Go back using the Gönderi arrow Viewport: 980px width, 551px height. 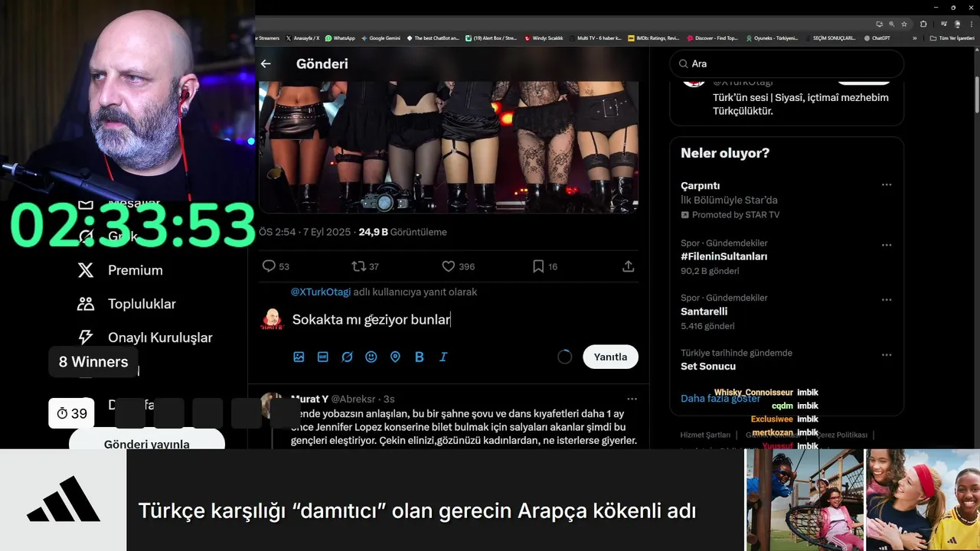(x=266, y=64)
